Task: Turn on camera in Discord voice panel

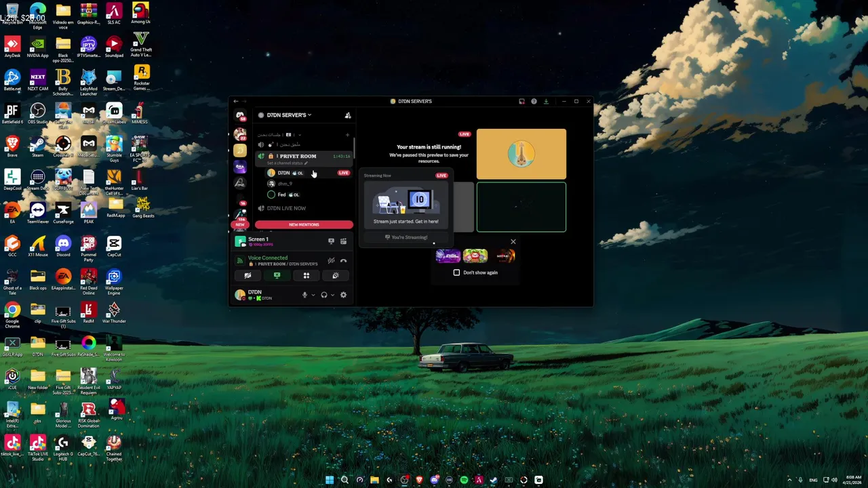Action: point(248,276)
